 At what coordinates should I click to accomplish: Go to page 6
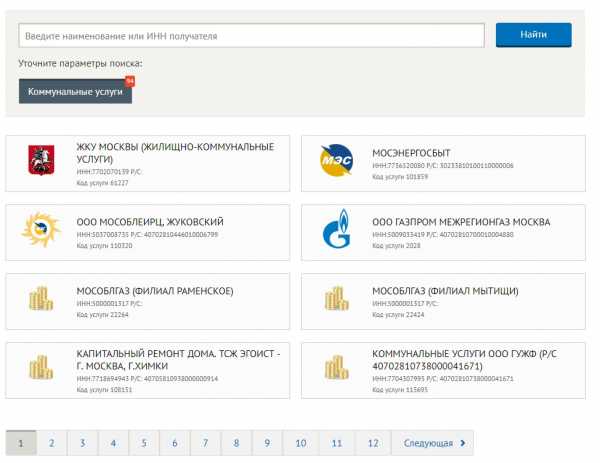pos(175,443)
